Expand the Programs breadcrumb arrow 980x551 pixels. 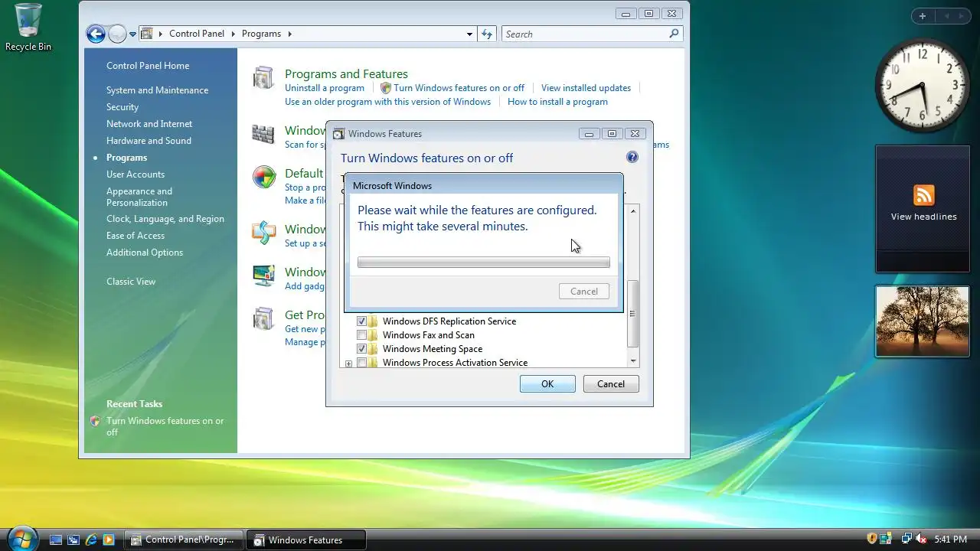pyautogui.click(x=289, y=34)
